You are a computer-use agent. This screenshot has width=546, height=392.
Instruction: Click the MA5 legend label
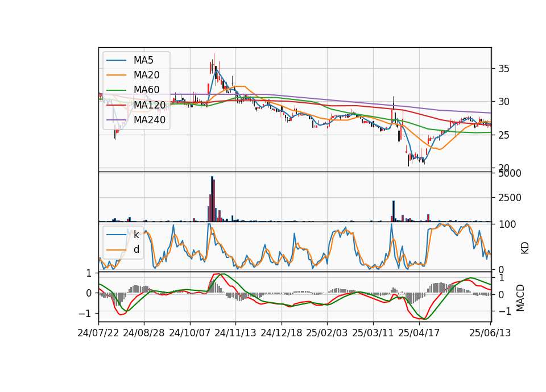click(x=143, y=60)
